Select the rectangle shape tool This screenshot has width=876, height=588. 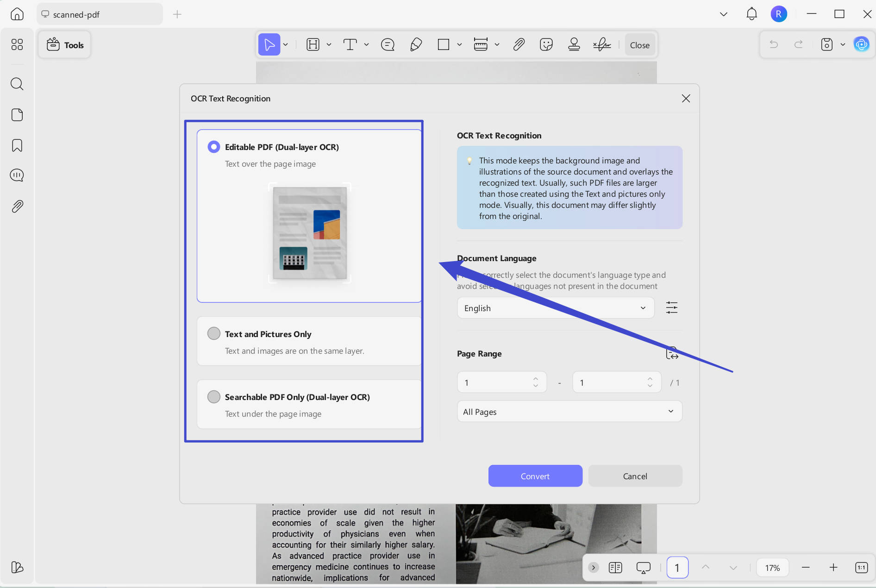pyautogui.click(x=444, y=45)
